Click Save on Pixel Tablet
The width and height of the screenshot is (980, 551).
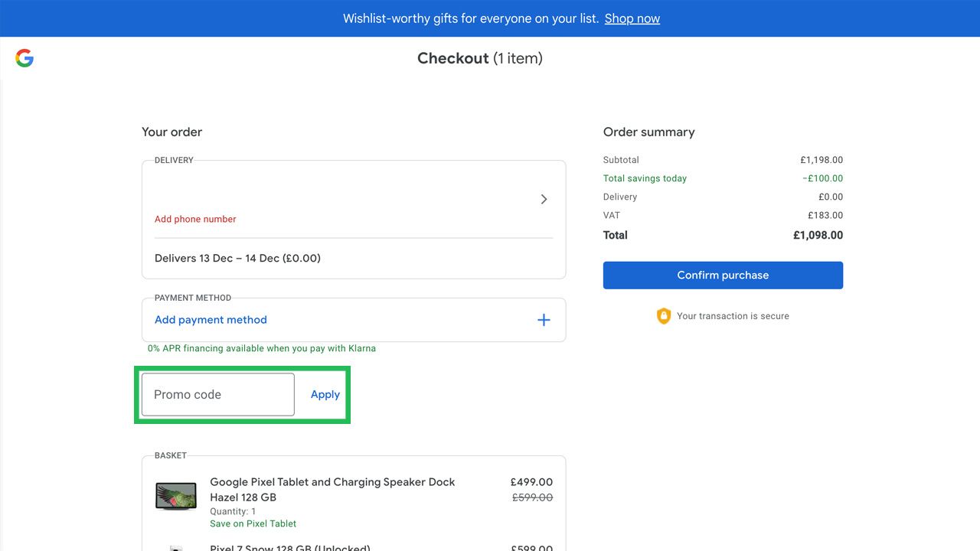tap(253, 523)
